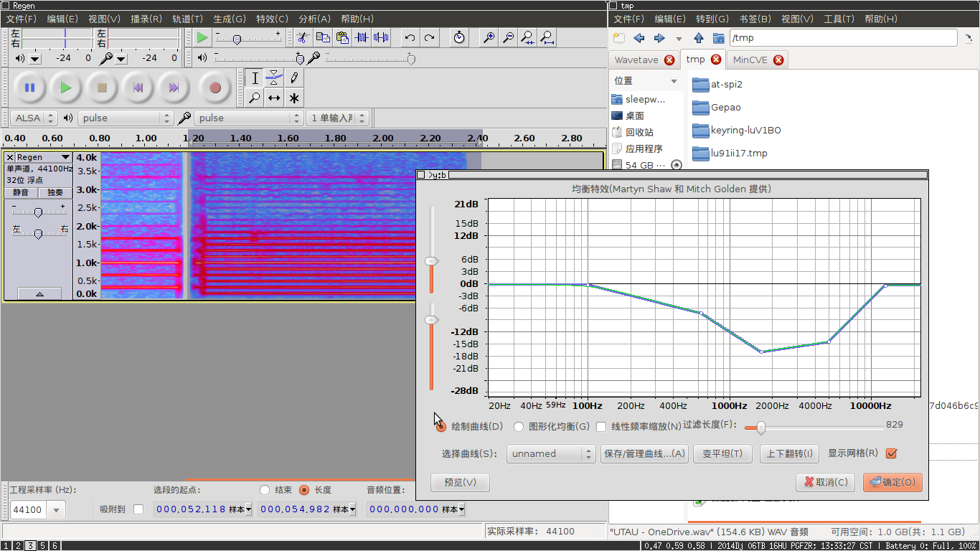Click the Paste clipboard icon
The width and height of the screenshot is (980, 551).
tap(342, 37)
